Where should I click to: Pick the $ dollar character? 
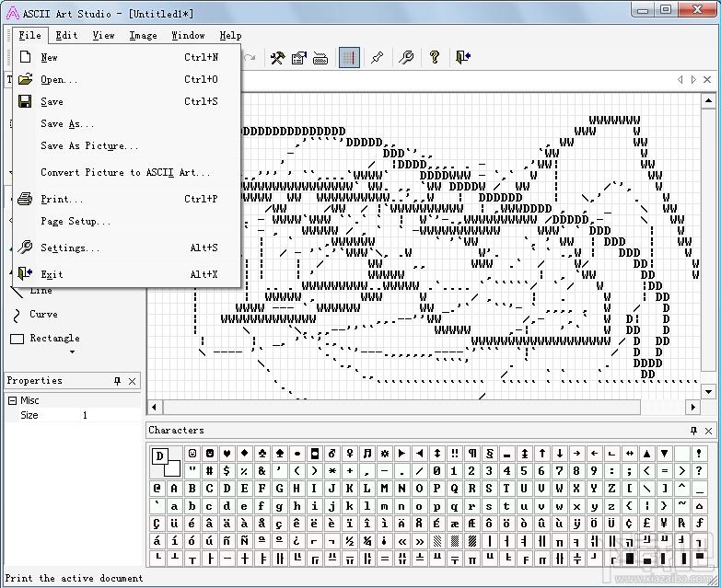point(227,471)
